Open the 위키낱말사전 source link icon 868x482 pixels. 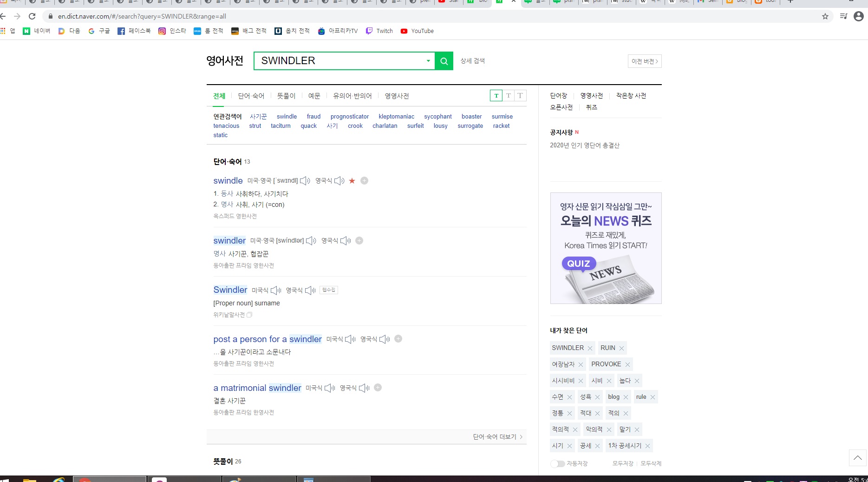(249, 315)
